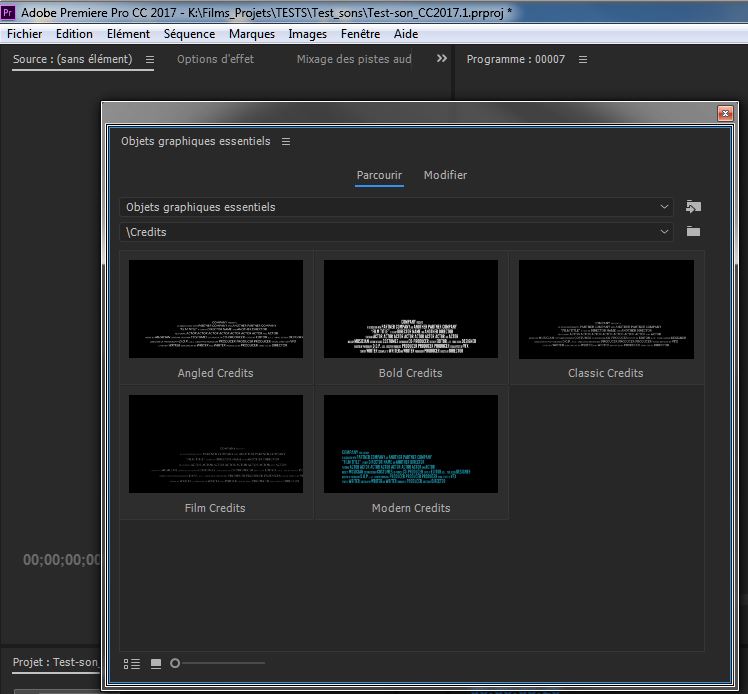Open the Séquence menu
This screenshot has width=748, height=694.
click(x=189, y=34)
